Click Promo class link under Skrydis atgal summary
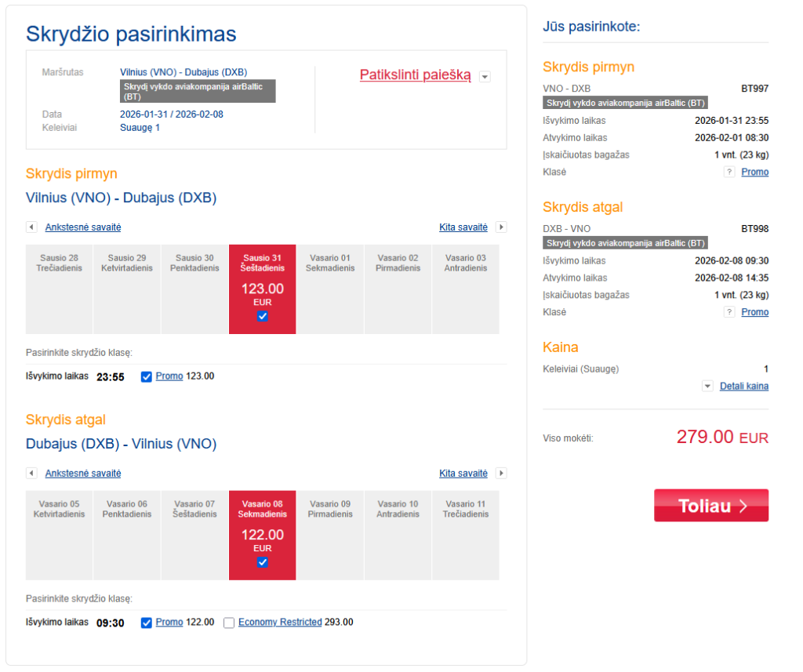This screenshot has width=803, height=672. pos(754,313)
